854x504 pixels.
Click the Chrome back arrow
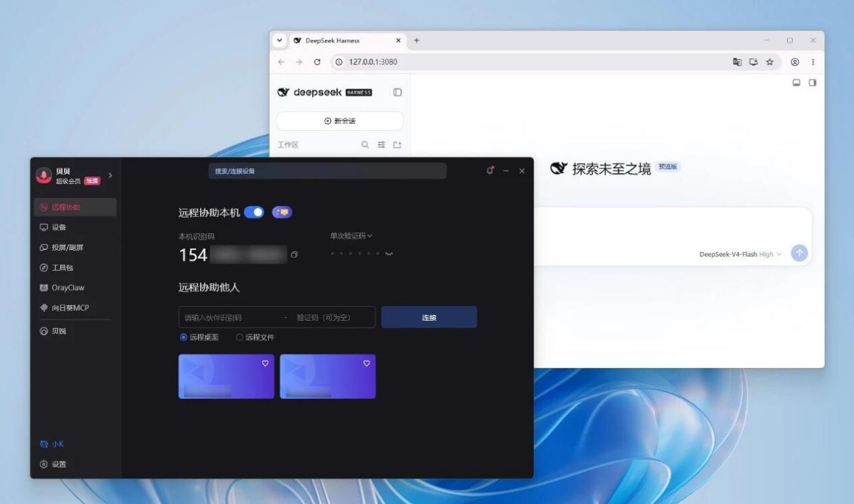pyautogui.click(x=282, y=62)
